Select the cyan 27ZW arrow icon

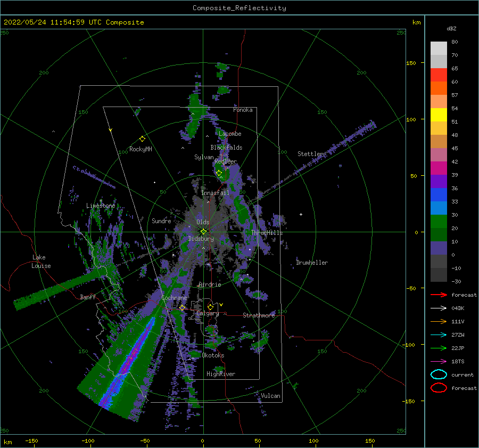(x=439, y=335)
